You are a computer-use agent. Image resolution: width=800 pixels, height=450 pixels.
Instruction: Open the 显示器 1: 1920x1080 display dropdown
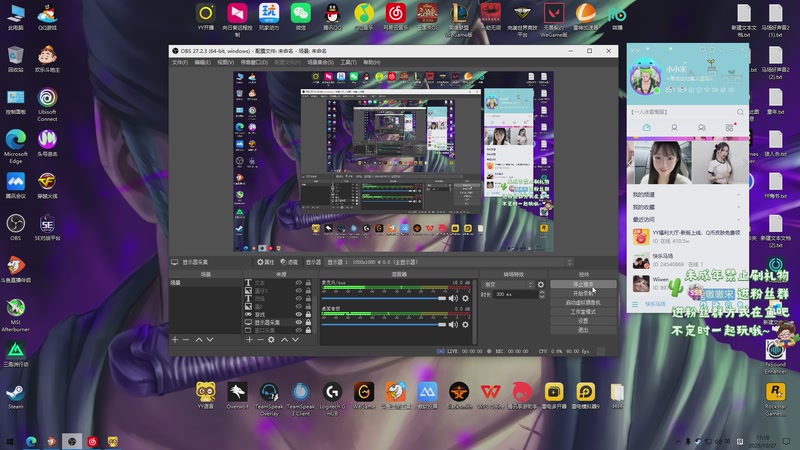(x=448, y=262)
